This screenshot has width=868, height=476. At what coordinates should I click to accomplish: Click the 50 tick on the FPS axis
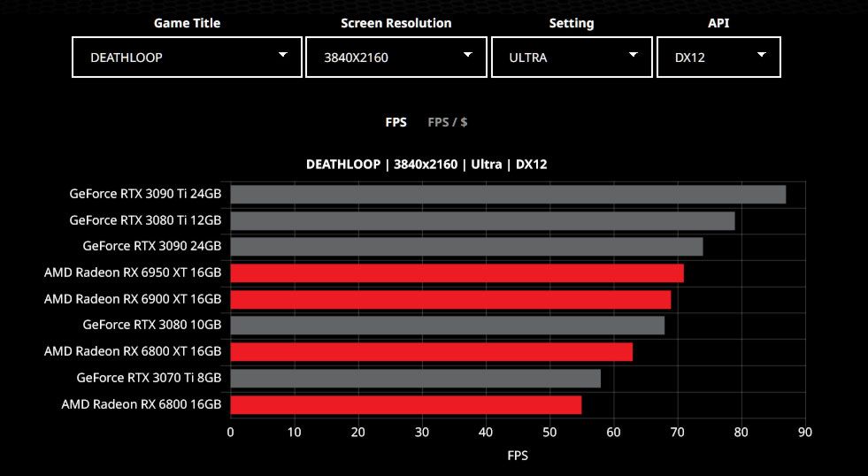tap(549, 433)
